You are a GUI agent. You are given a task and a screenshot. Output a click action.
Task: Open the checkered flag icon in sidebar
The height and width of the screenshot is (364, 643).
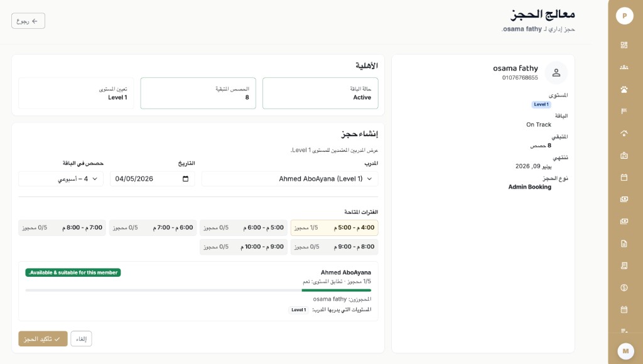624,111
